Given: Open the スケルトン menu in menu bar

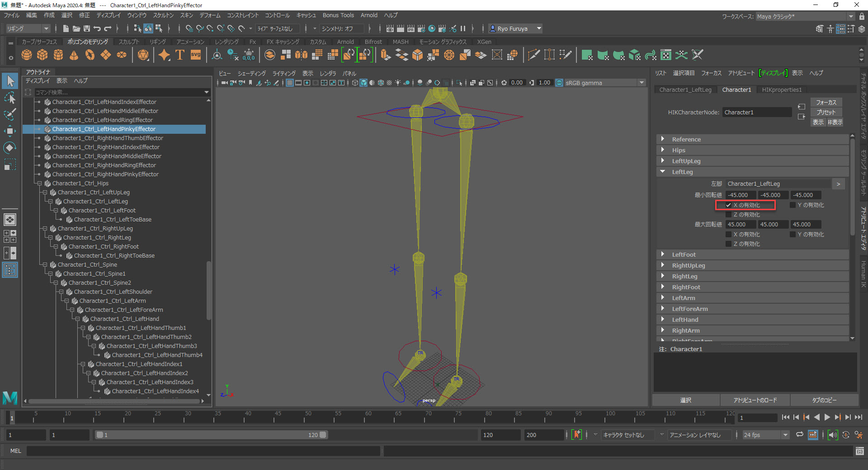Looking at the screenshot, I should point(163,15).
